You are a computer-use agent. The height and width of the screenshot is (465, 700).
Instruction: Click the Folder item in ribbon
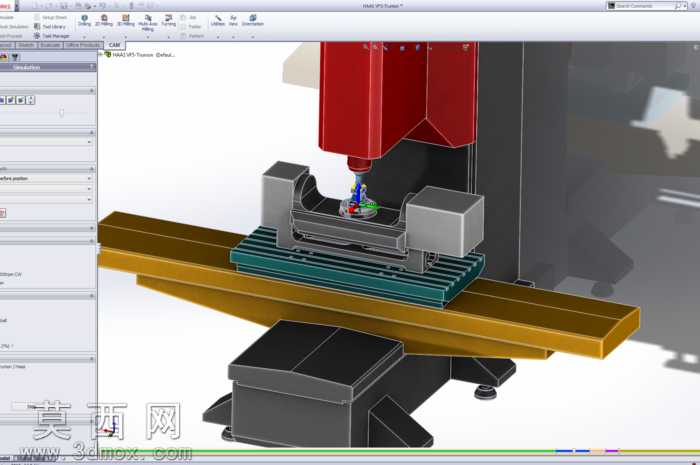(x=191, y=27)
